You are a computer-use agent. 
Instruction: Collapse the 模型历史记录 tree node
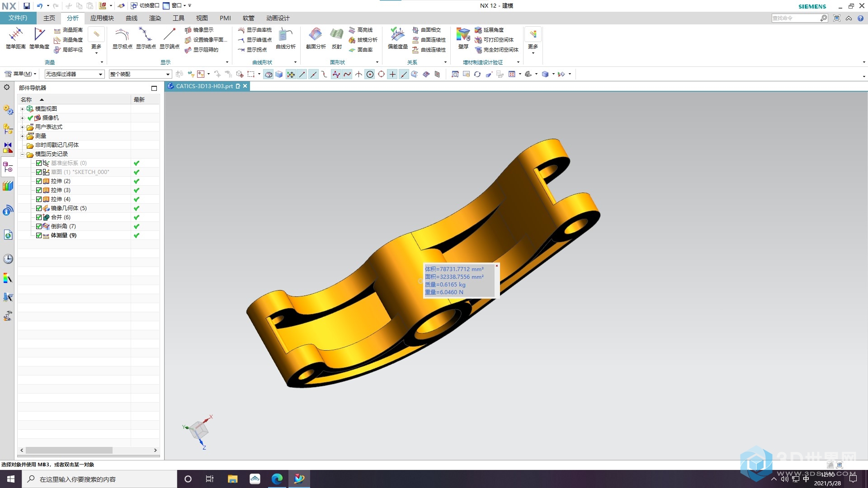point(22,154)
